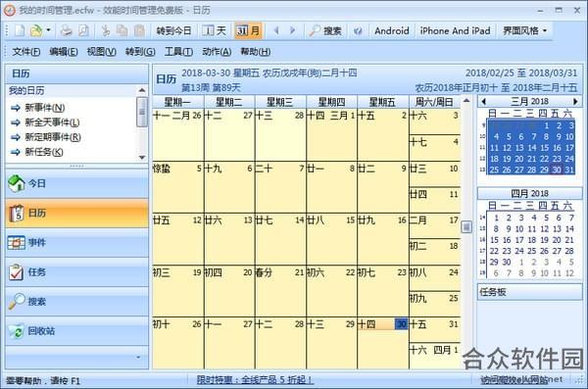Image resolution: width=588 pixels, height=389 pixels.
Task: Switch to 天 day view
Action: click(x=214, y=30)
